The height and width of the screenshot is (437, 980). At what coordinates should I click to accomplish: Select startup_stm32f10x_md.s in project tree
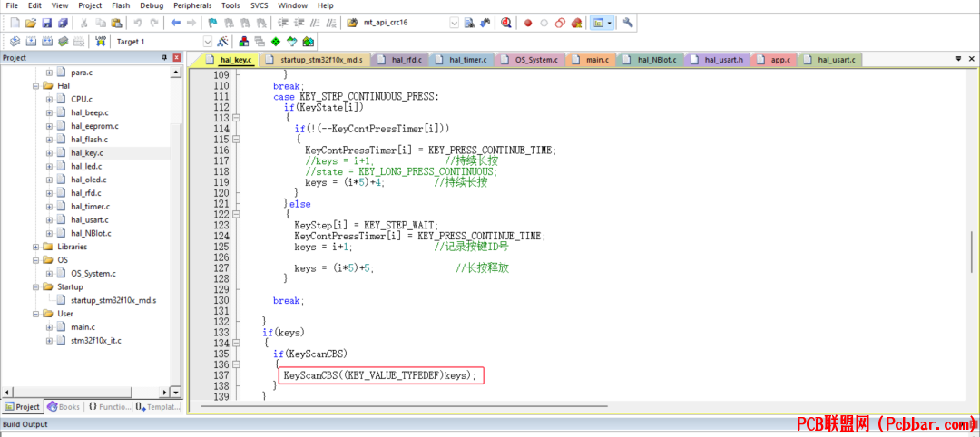click(113, 300)
